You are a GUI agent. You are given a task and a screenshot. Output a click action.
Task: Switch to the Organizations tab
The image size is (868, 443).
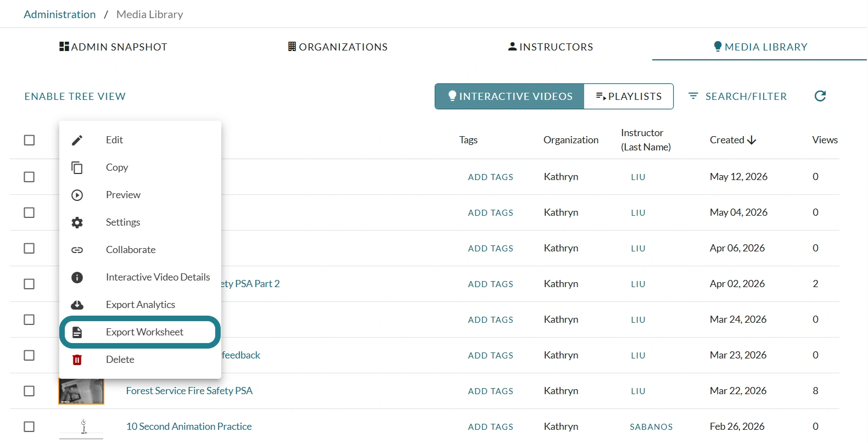tap(338, 47)
